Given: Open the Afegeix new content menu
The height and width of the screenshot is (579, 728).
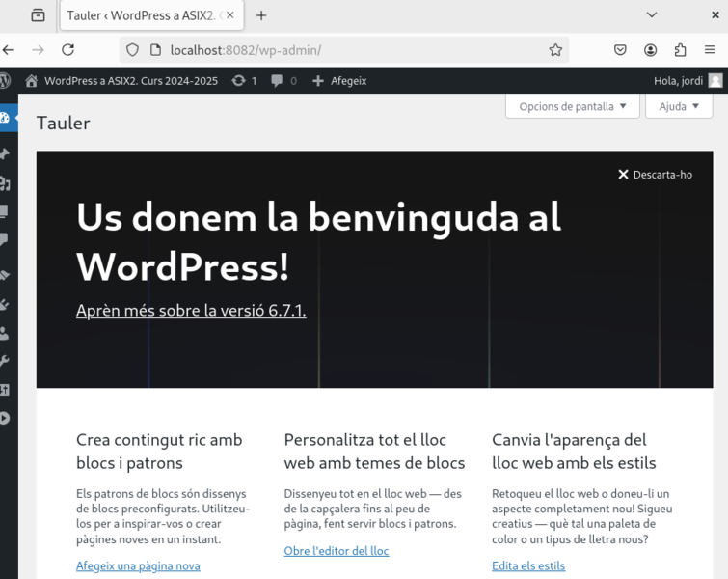Looking at the screenshot, I should click(x=339, y=81).
